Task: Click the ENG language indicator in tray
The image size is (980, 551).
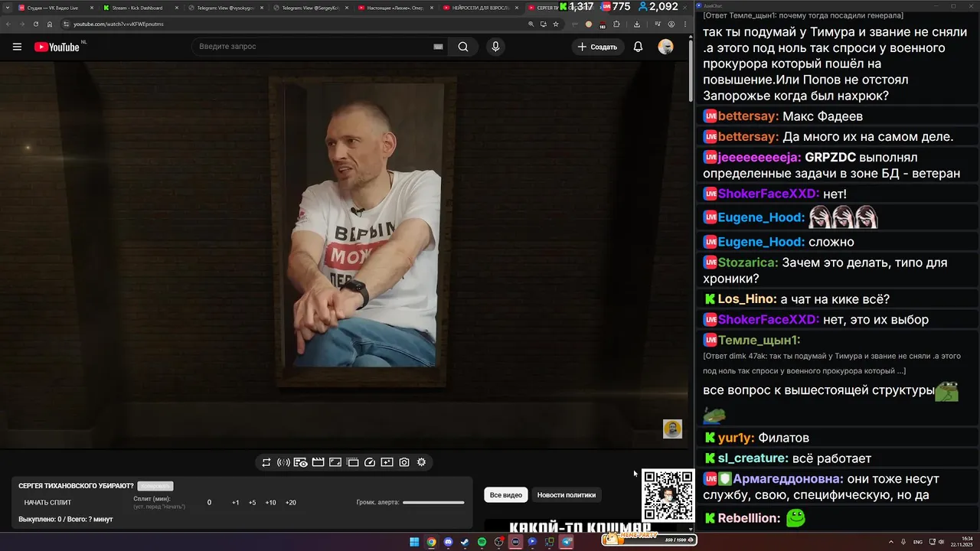Action: 918,542
